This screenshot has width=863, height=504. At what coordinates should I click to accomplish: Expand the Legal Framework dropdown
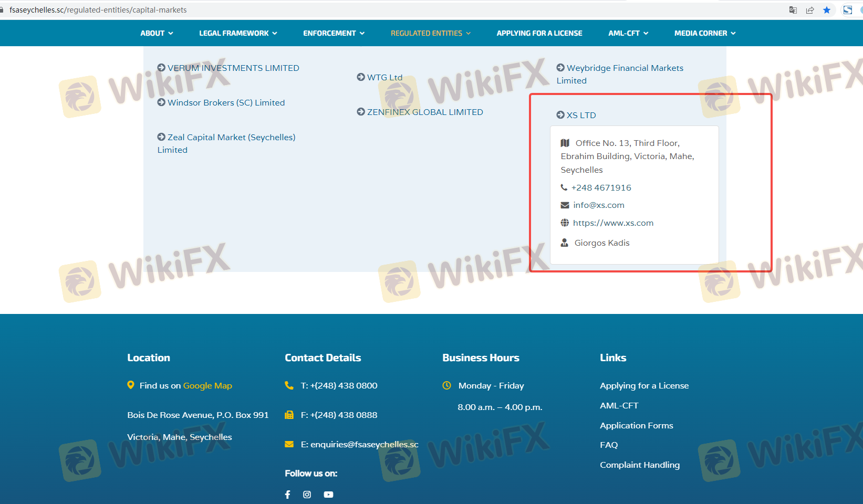point(238,33)
